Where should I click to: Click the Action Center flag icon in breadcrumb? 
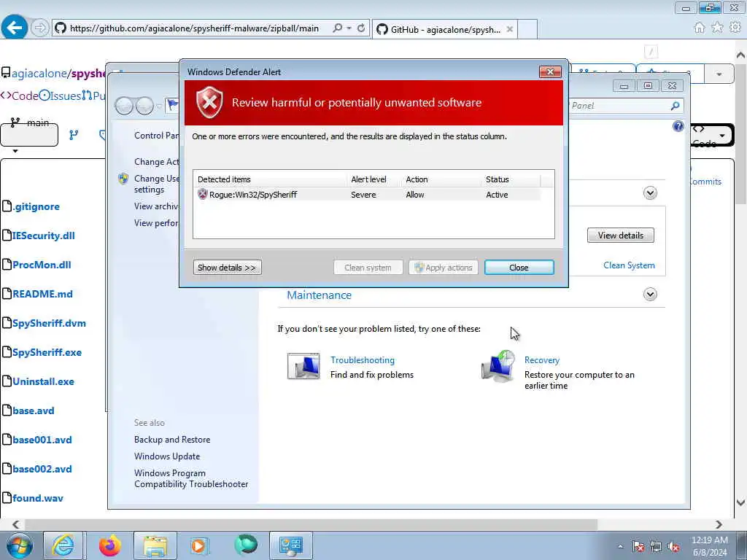coord(172,105)
